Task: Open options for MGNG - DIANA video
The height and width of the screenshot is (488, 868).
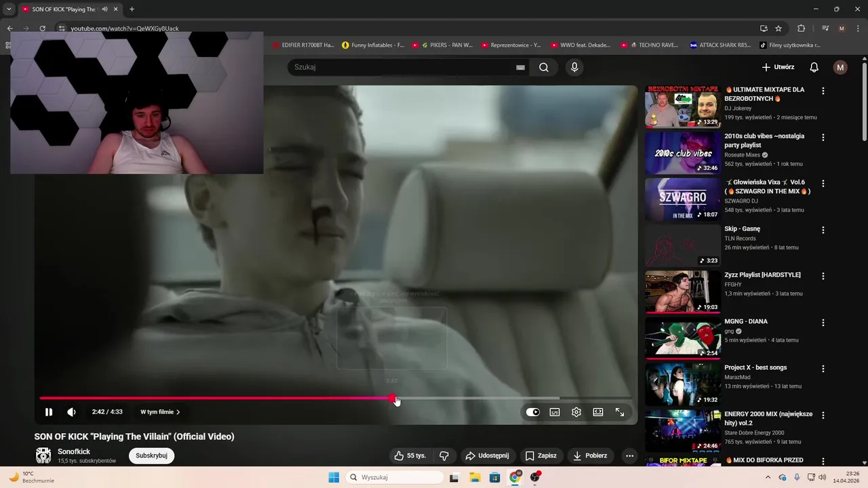Action: [823, 323]
